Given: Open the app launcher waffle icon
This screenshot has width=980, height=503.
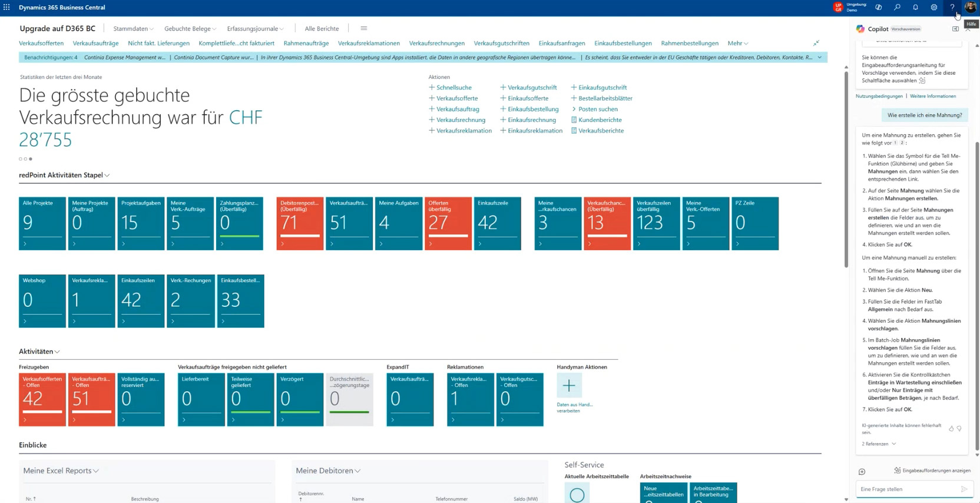Looking at the screenshot, I should [x=6, y=8].
